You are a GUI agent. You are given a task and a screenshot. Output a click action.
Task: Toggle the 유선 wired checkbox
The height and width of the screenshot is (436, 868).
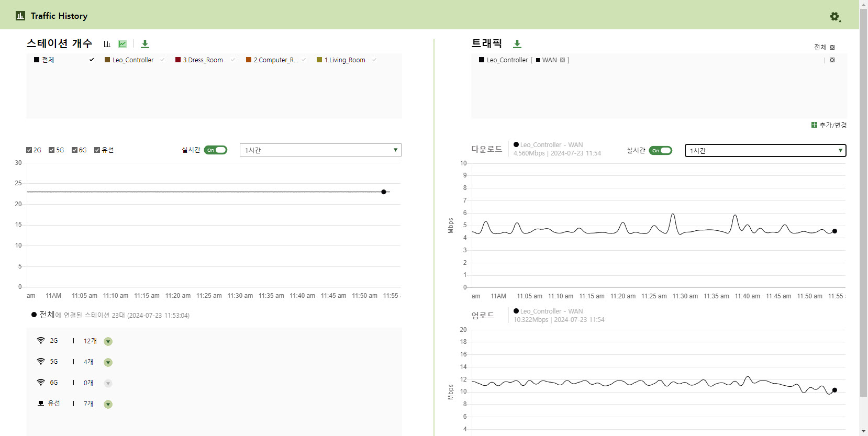coord(97,150)
